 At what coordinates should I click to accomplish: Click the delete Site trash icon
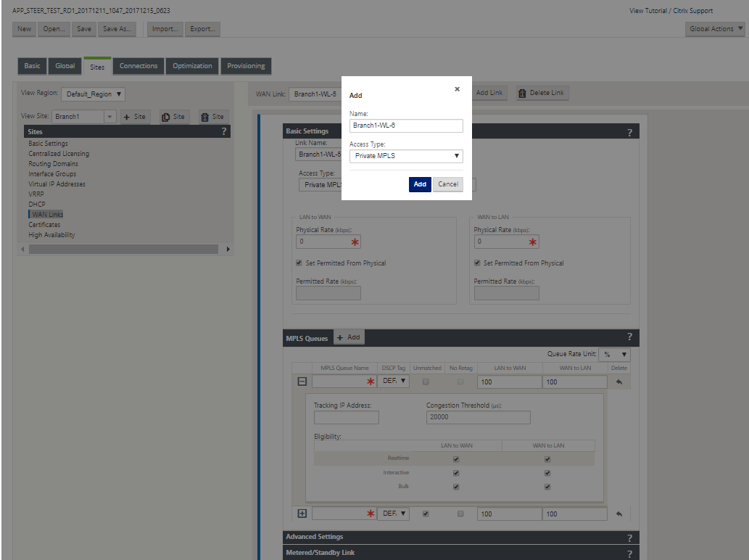point(205,117)
